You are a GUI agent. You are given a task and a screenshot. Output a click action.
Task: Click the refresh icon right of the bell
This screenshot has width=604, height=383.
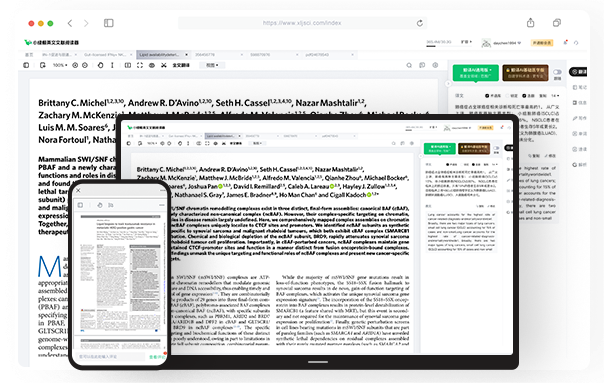[576, 43]
